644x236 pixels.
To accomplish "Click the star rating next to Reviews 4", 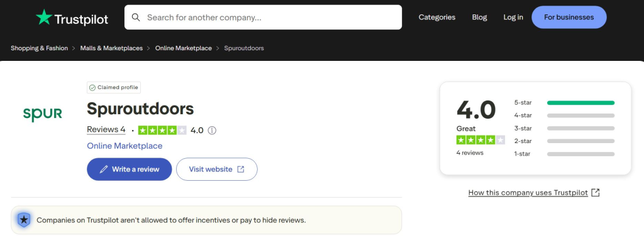I will (x=162, y=131).
